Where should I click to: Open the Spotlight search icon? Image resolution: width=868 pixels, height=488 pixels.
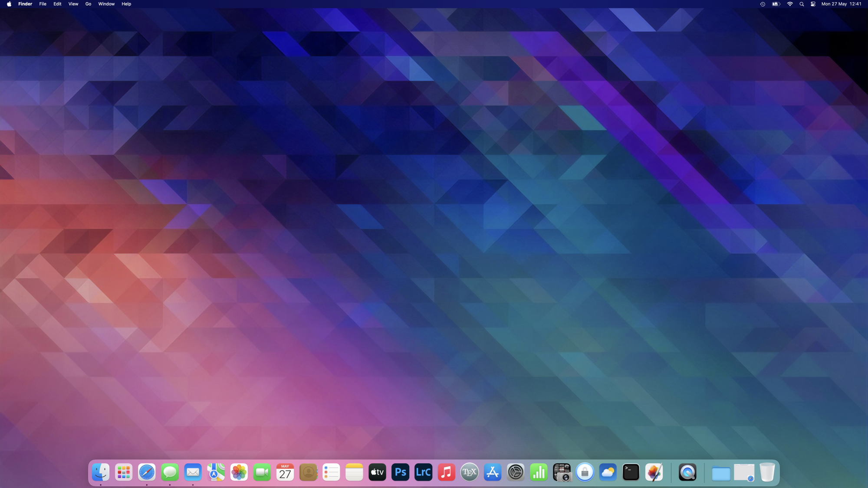pos(802,4)
